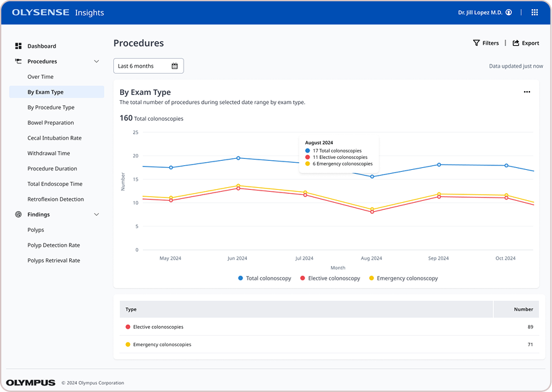Collapse the Procedures section chevron
Image resolution: width=552 pixels, height=392 pixels.
[x=96, y=61]
